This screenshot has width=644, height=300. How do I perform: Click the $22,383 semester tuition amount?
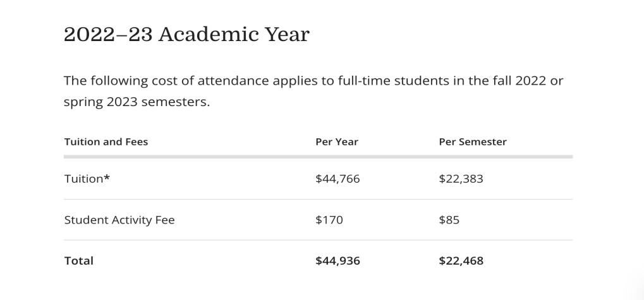click(461, 179)
